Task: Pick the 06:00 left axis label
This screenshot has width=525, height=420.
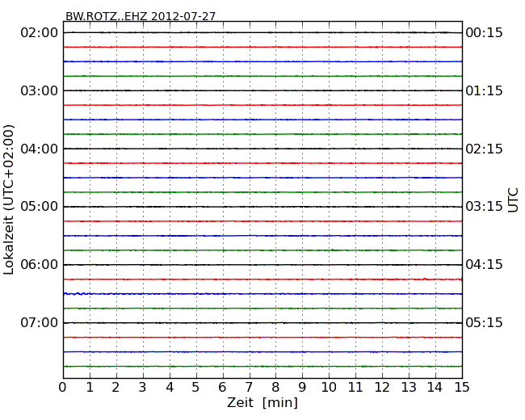Action: click(x=39, y=265)
